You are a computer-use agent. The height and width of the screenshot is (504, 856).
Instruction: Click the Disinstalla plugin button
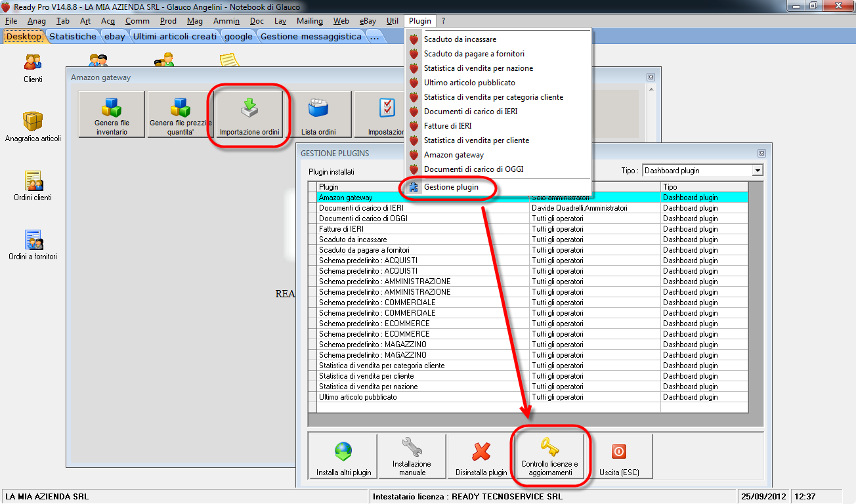click(481, 456)
